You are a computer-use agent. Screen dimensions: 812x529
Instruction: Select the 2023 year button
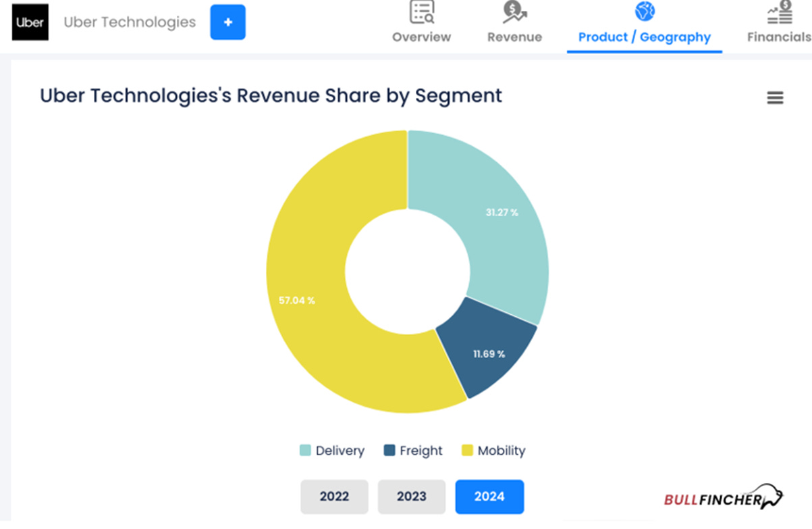click(412, 497)
